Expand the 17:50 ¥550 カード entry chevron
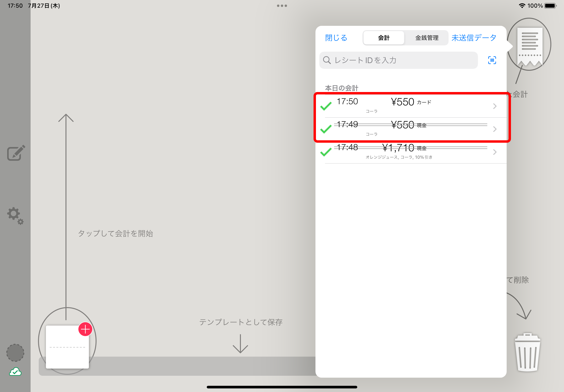The width and height of the screenshot is (564, 392). click(x=495, y=106)
